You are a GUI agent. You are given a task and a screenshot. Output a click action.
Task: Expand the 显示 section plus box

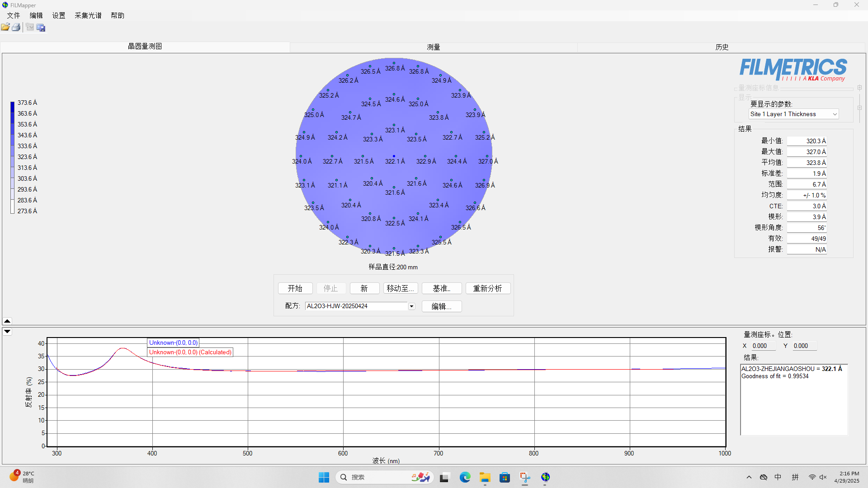click(859, 108)
